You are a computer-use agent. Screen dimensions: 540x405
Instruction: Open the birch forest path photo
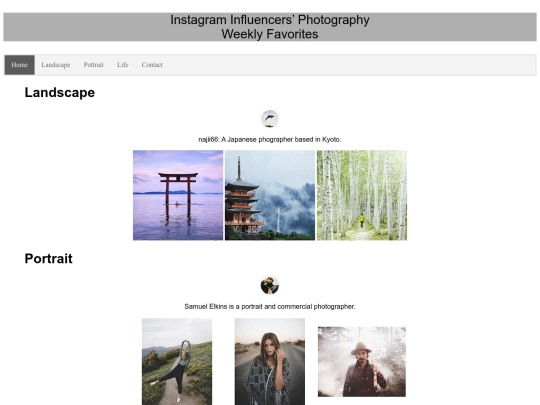tap(362, 195)
